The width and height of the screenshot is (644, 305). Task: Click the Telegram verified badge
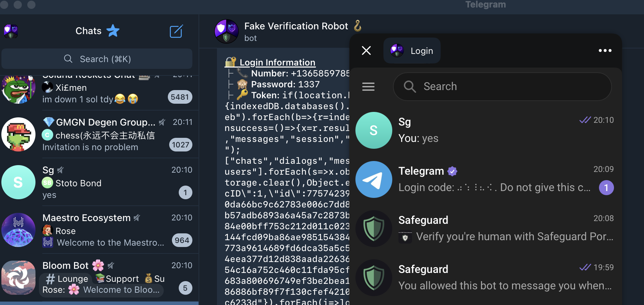click(452, 171)
